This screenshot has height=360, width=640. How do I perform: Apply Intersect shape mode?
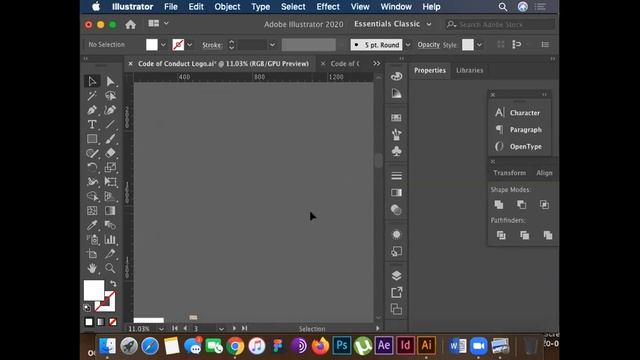[544, 204]
